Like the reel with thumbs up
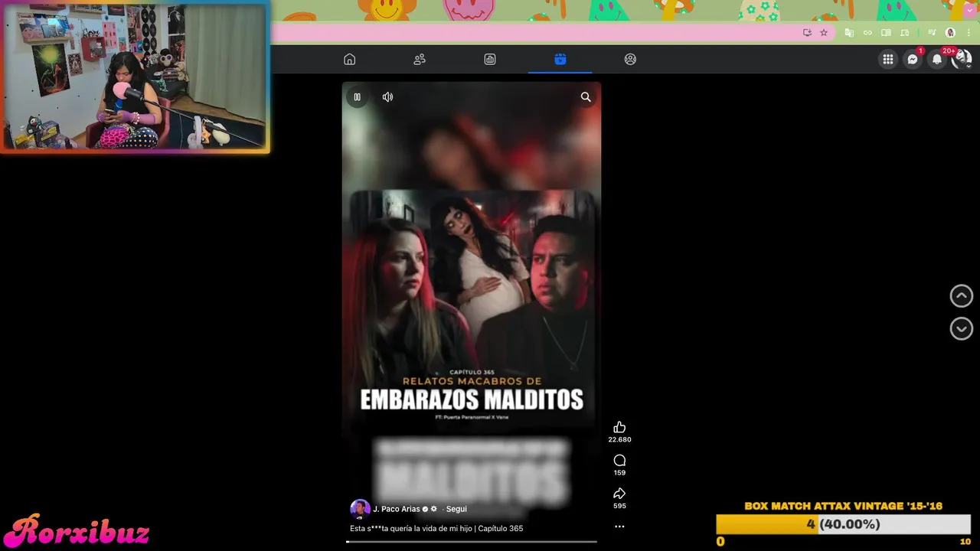The image size is (980, 551). coord(619,427)
